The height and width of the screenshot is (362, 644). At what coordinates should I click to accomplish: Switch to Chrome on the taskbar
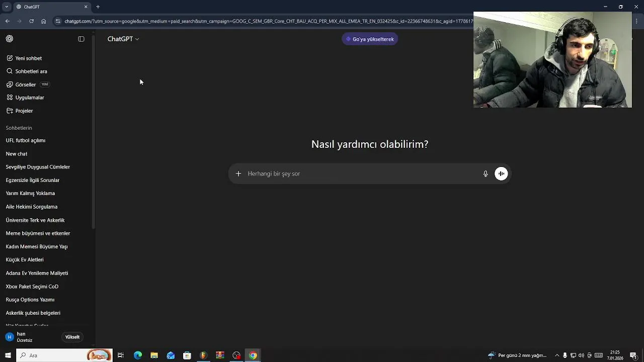pyautogui.click(x=253, y=355)
